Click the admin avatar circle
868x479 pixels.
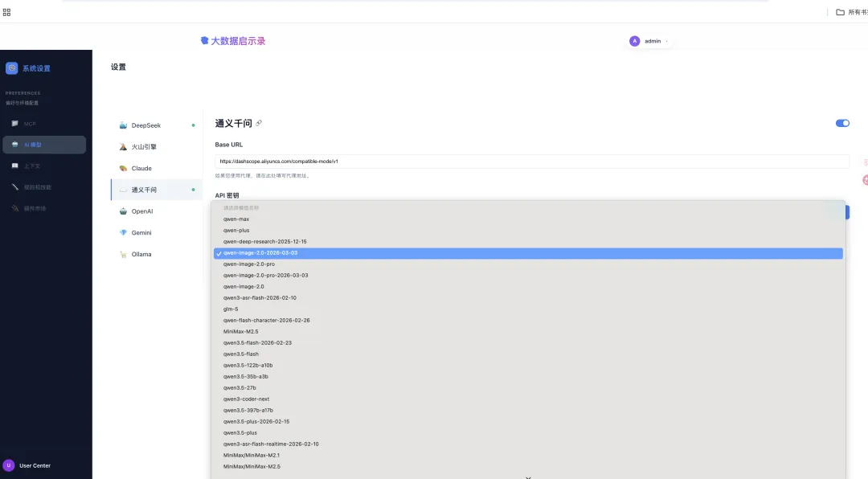tap(634, 41)
